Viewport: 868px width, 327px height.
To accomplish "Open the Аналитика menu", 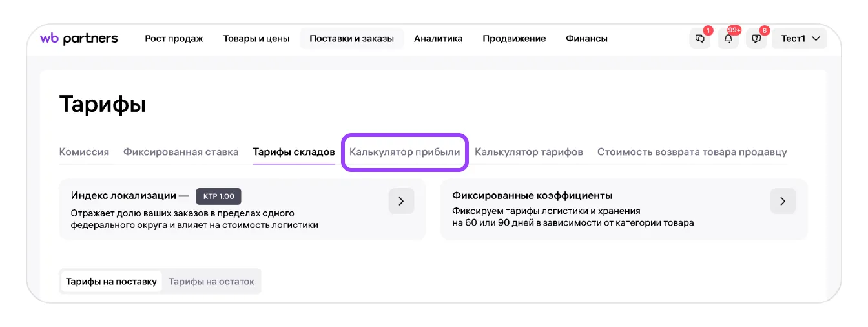I will (438, 39).
